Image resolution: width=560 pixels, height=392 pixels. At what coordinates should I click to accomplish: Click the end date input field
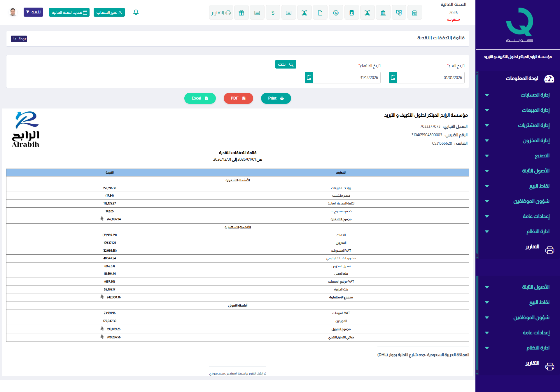[x=346, y=78]
